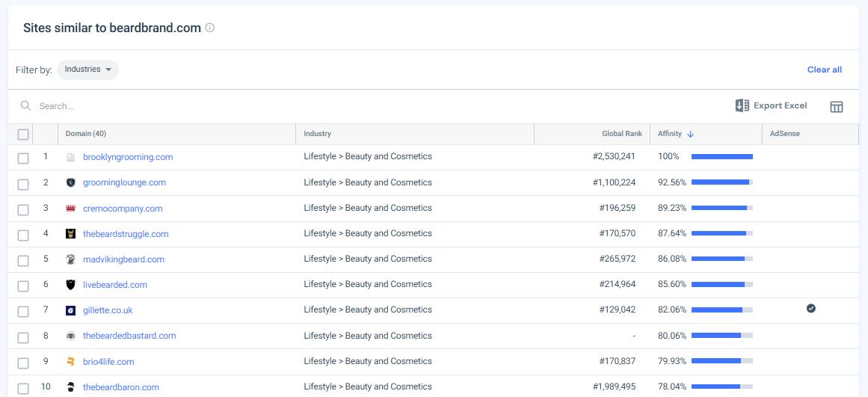Check the box for madvikingbeard.com

point(22,261)
